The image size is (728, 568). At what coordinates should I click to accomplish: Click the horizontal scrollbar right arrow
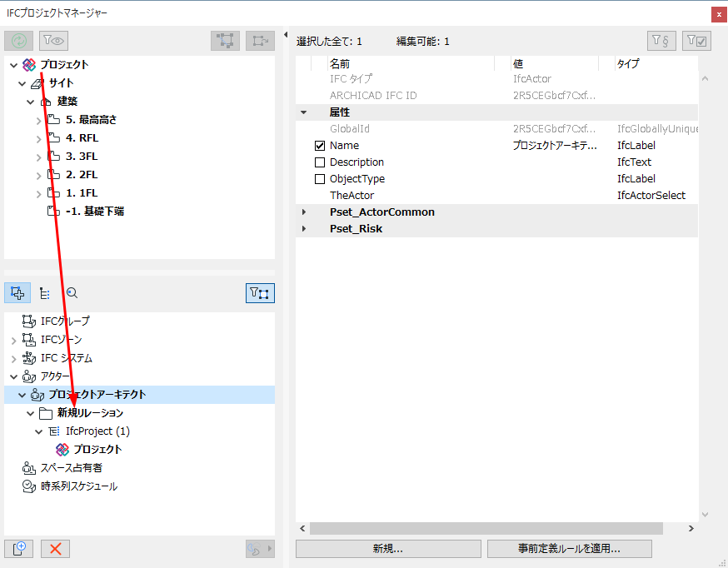(x=691, y=528)
